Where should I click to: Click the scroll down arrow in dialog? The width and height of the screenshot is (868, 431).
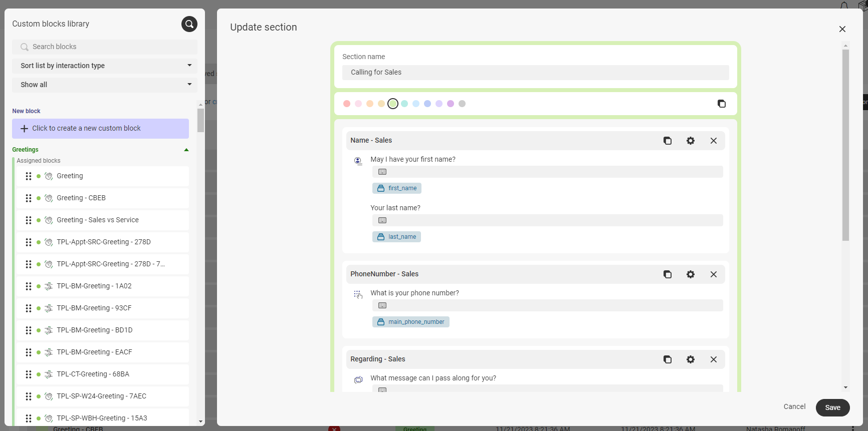click(846, 387)
